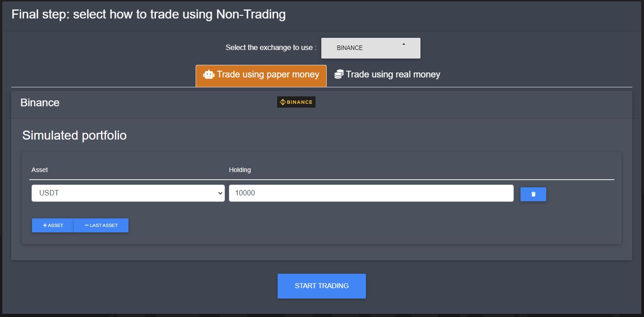Click the robot icon on paper money tab
Viewport: 644px width, 317px height.
pos(209,75)
